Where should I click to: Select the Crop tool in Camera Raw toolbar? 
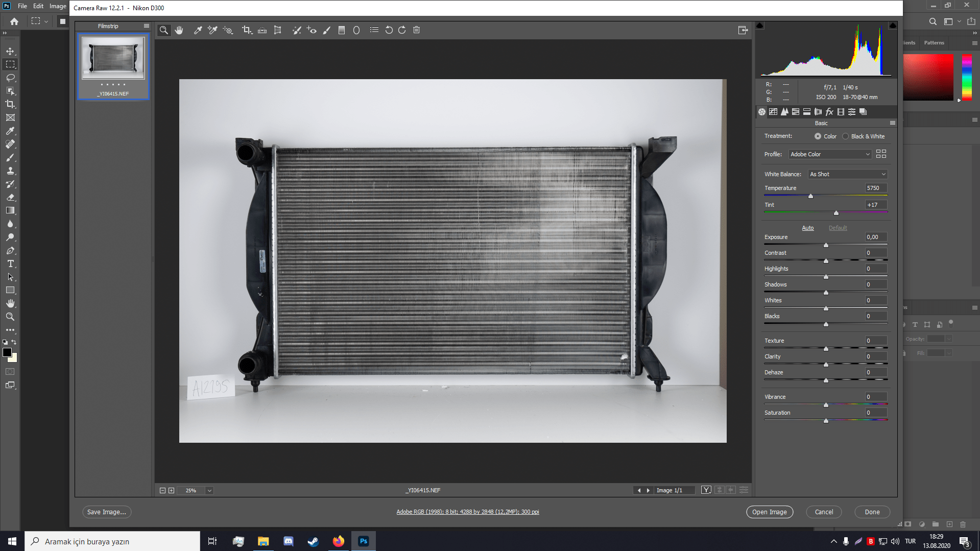pos(247,30)
